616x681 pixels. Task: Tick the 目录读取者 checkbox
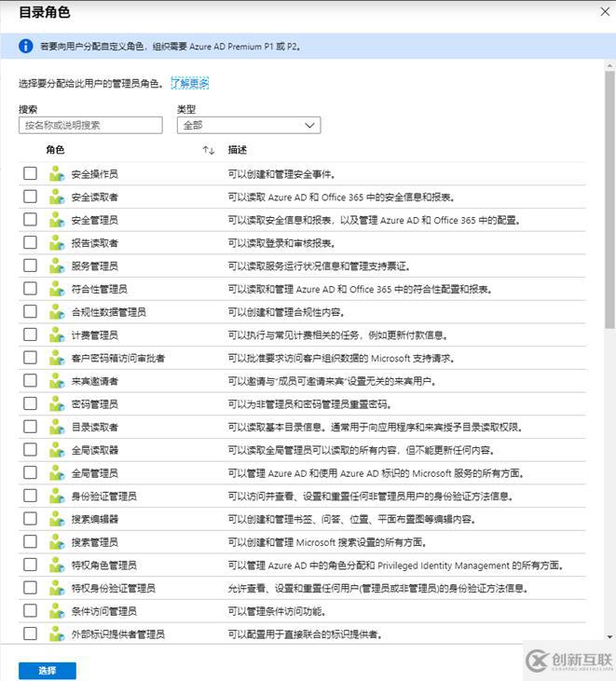[30, 427]
